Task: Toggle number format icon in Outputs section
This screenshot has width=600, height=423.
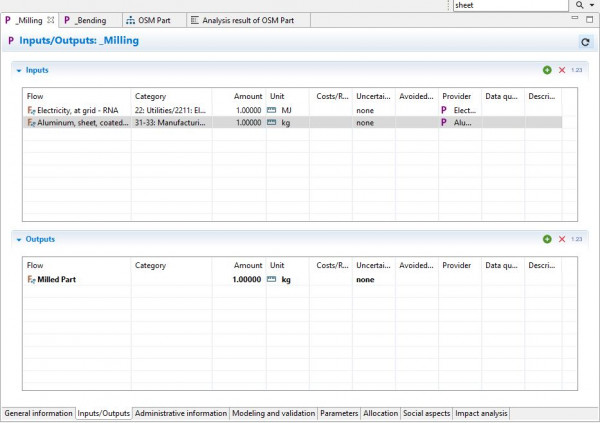Action: pyautogui.click(x=576, y=239)
